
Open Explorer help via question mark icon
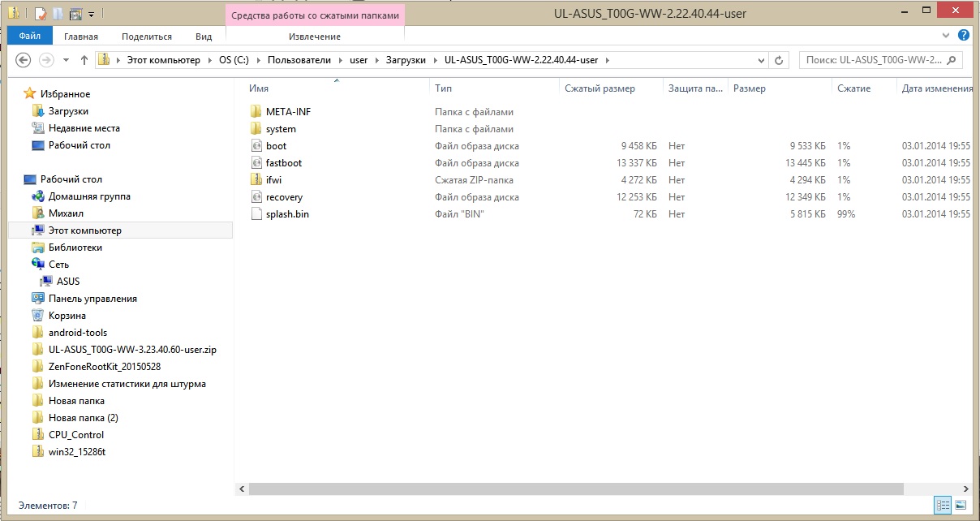[964, 36]
